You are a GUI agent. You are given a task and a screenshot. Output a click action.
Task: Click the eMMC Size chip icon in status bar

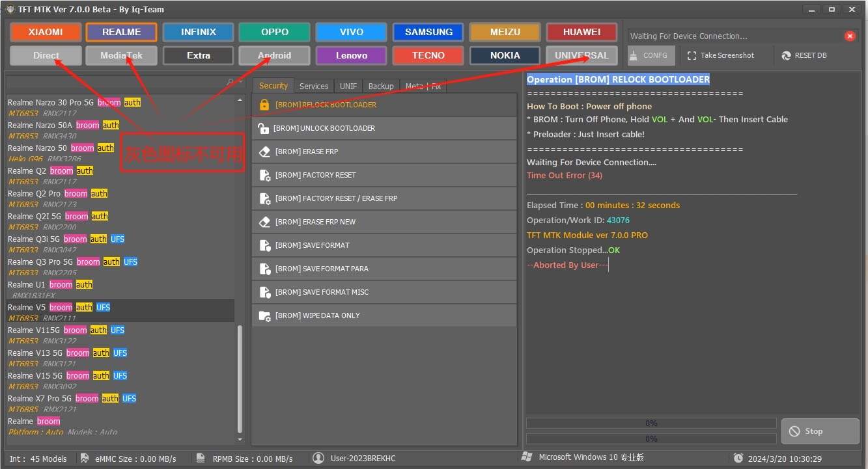pos(83,458)
